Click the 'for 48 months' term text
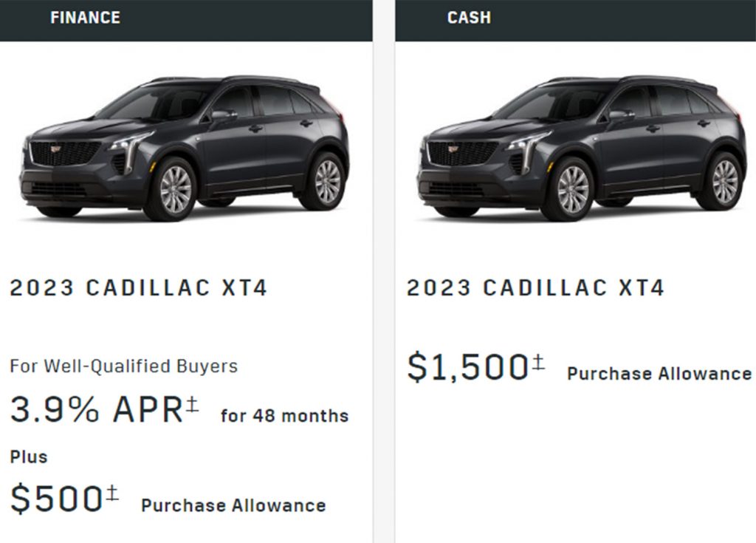This screenshot has height=543, width=756. [x=284, y=416]
